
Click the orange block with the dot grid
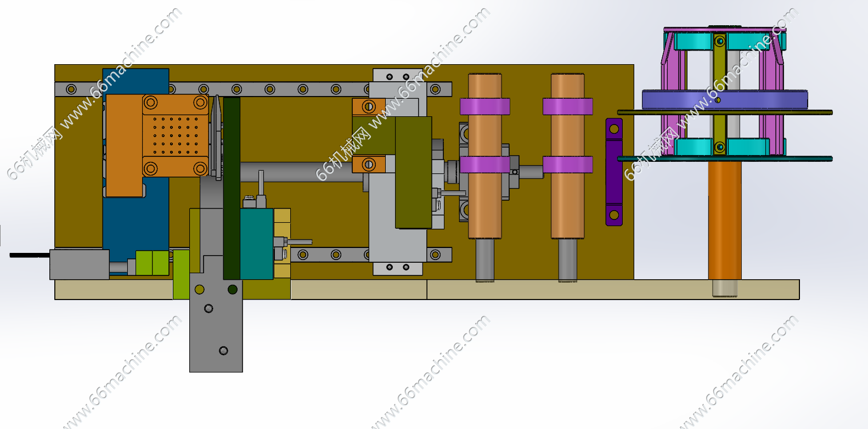pos(174,136)
